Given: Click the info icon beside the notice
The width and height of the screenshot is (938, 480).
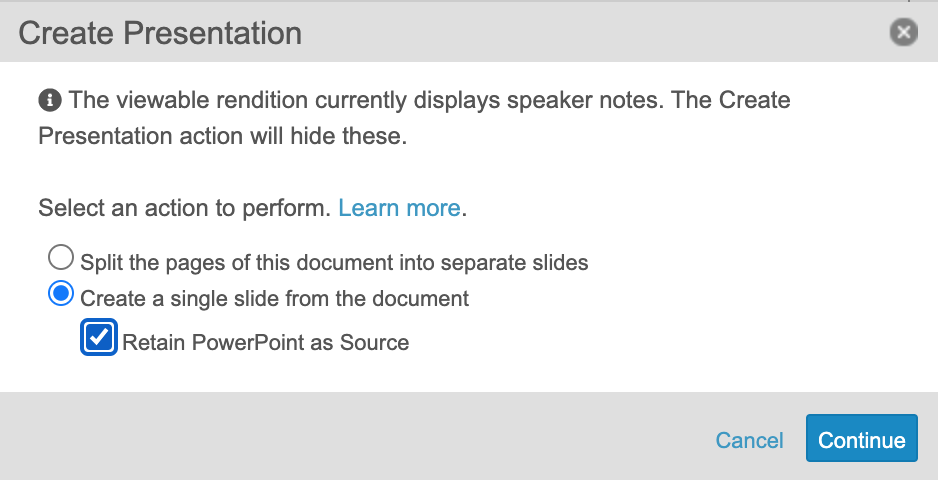Looking at the screenshot, I should 48,101.
